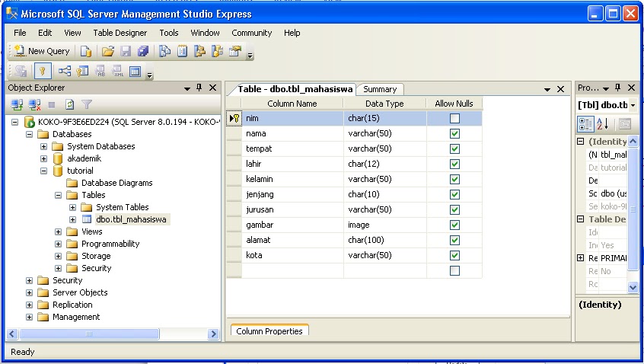The width and height of the screenshot is (644, 364).
Task: Uncheck Allow Nulls for kelamin
Action: click(x=454, y=179)
